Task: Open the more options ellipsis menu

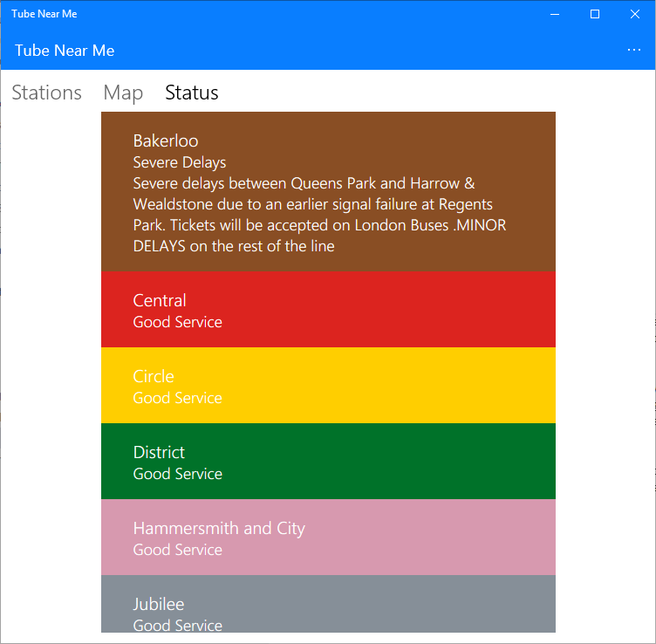Action: coord(634,51)
